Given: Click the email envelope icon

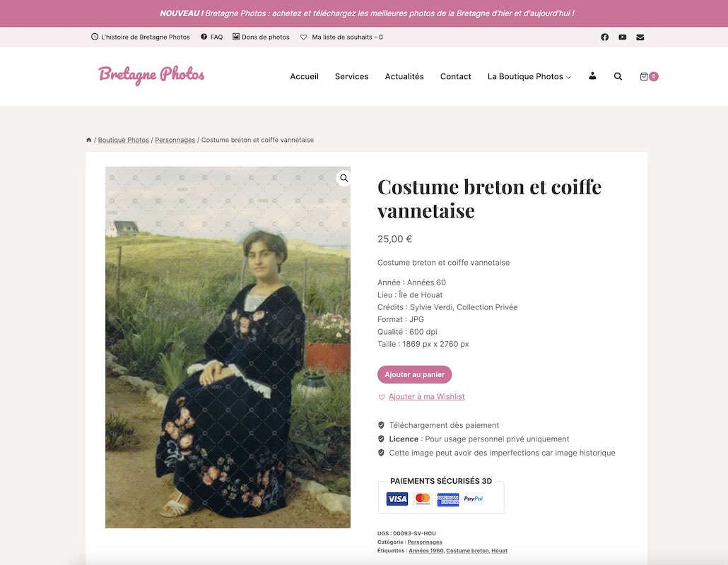Looking at the screenshot, I should (x=640, y=37).
